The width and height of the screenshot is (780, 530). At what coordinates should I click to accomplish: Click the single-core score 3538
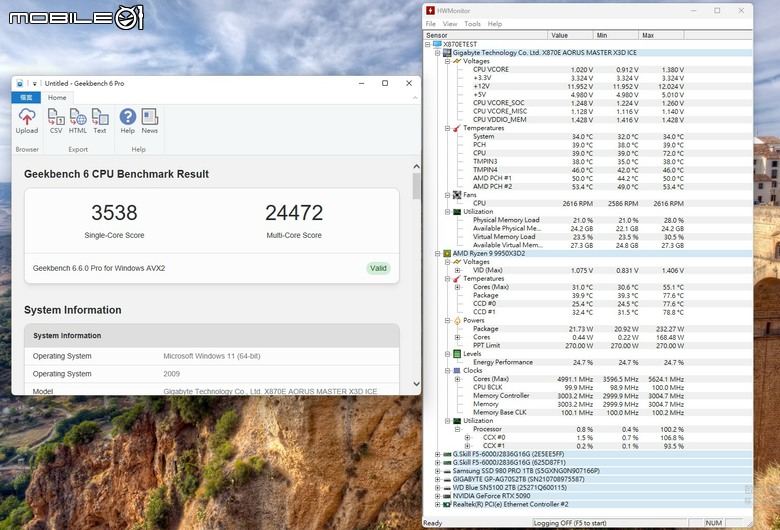(114, 213)
